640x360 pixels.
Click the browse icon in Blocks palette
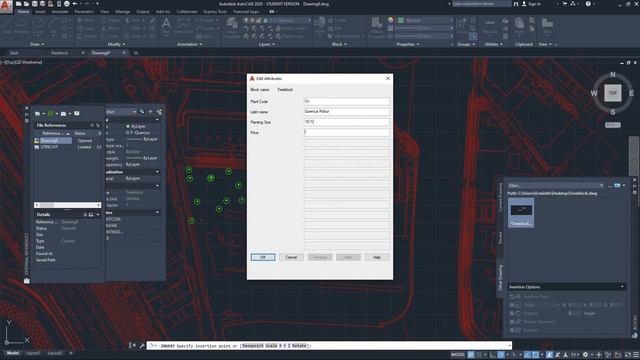pyautogui.click(x=617, y=185)
